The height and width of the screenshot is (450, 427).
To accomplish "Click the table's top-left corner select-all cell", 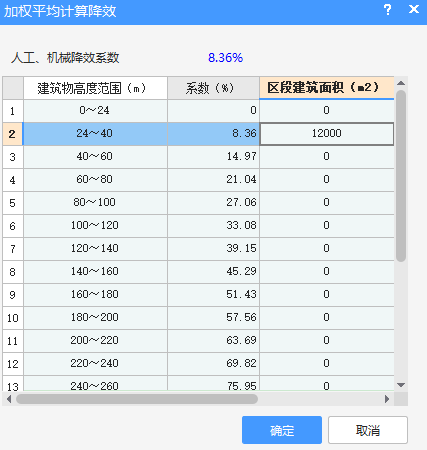I will [x=13, y=88].
